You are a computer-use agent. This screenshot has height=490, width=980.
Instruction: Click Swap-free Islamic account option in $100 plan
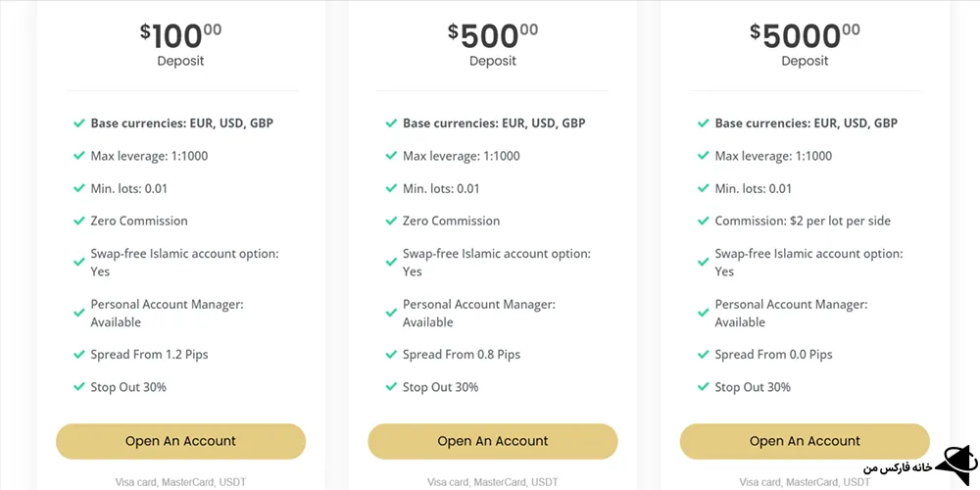click(184, 262)
